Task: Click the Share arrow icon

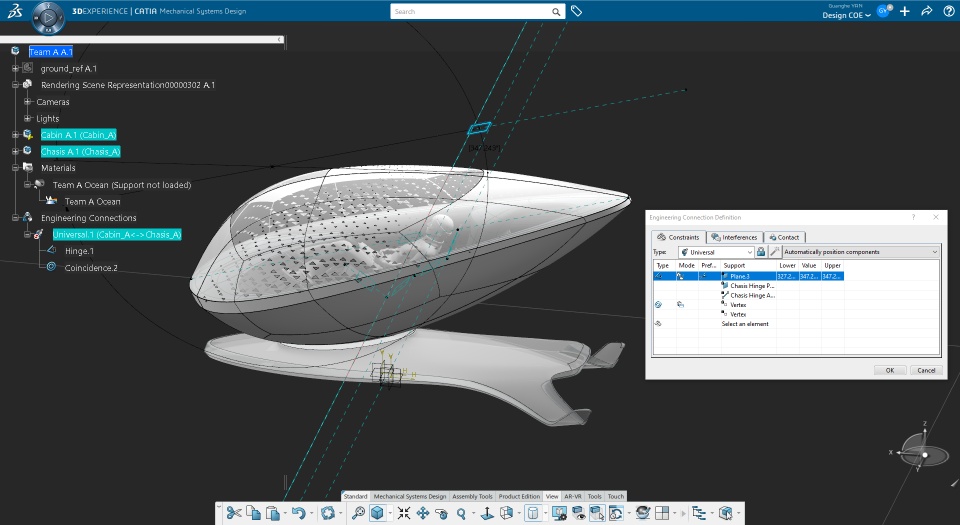Action: pyautogui.click(x=926, y=11)
